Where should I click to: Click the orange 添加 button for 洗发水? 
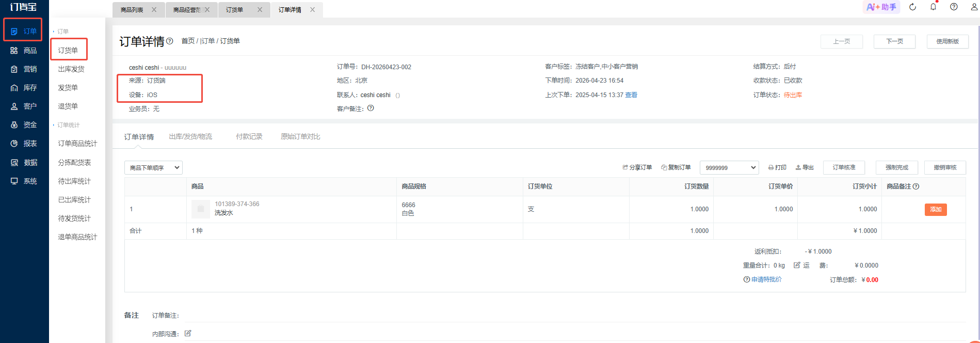tap(936, 209)
